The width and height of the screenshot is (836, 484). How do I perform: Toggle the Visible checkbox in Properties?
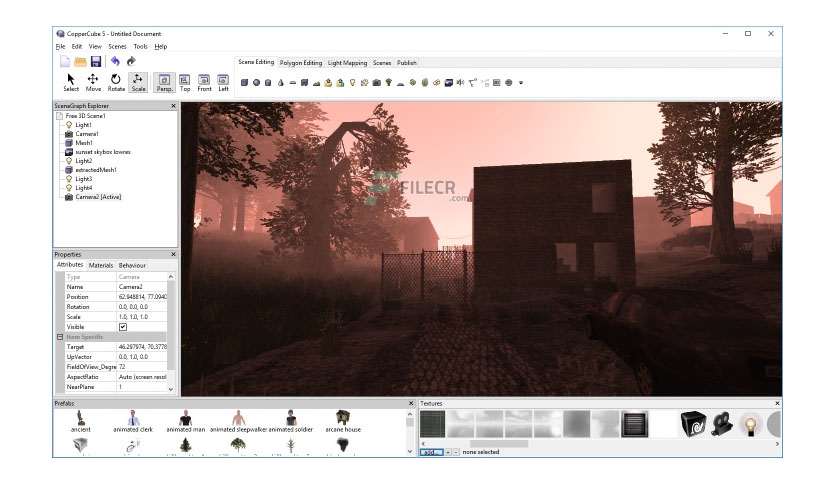(123, 327)
